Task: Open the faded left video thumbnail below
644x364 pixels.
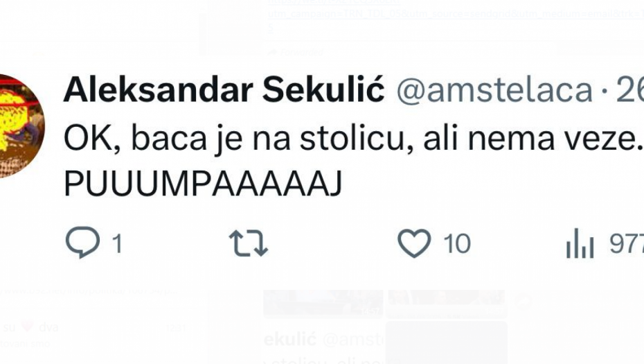Action: (x=323, y=303)
